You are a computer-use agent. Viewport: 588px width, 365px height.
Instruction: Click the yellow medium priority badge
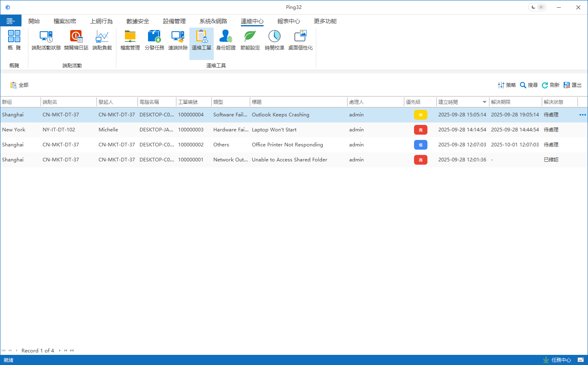pyautogui.click(x=421, y=115)
